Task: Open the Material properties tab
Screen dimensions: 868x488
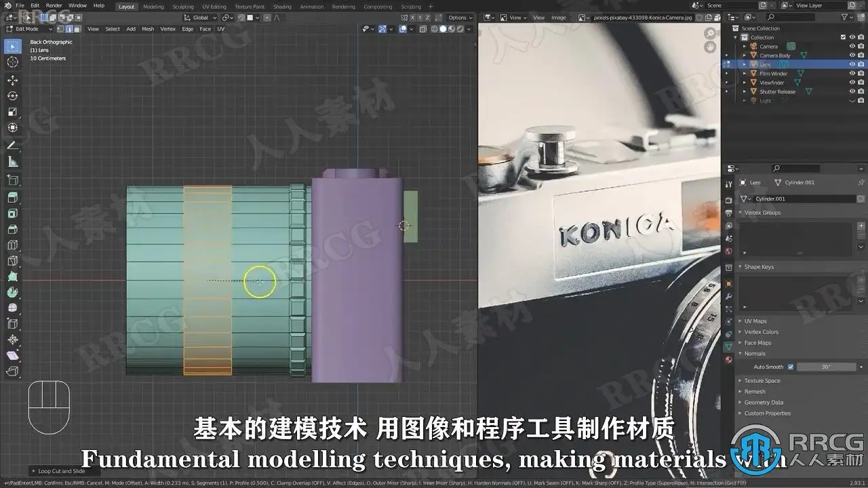Action: [x=728, y=359]
